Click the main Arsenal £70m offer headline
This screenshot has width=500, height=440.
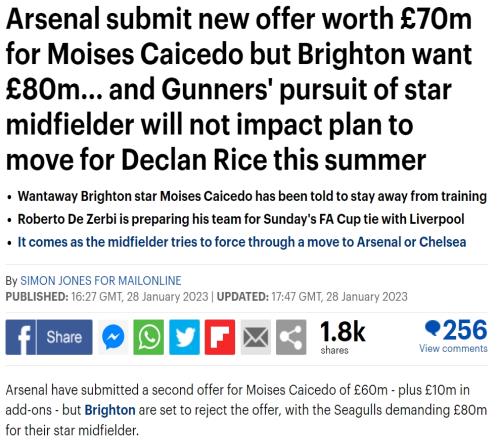(x=239, y=89)
